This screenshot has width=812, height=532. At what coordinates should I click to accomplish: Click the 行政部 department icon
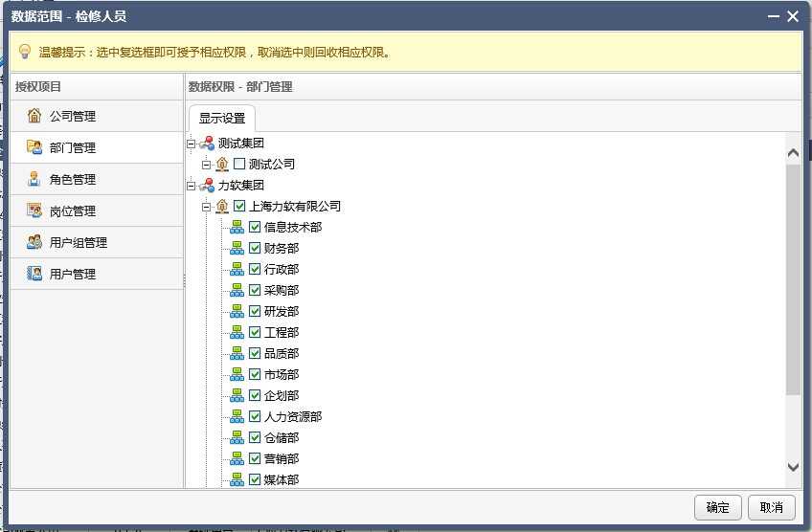pyautogui.click(x=237, y=269)
